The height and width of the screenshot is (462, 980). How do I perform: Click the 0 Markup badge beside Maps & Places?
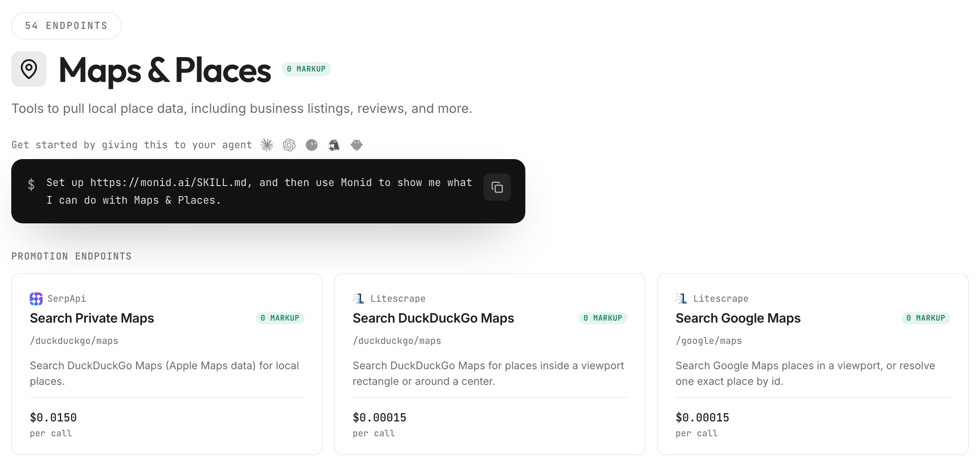pos(306,69)
